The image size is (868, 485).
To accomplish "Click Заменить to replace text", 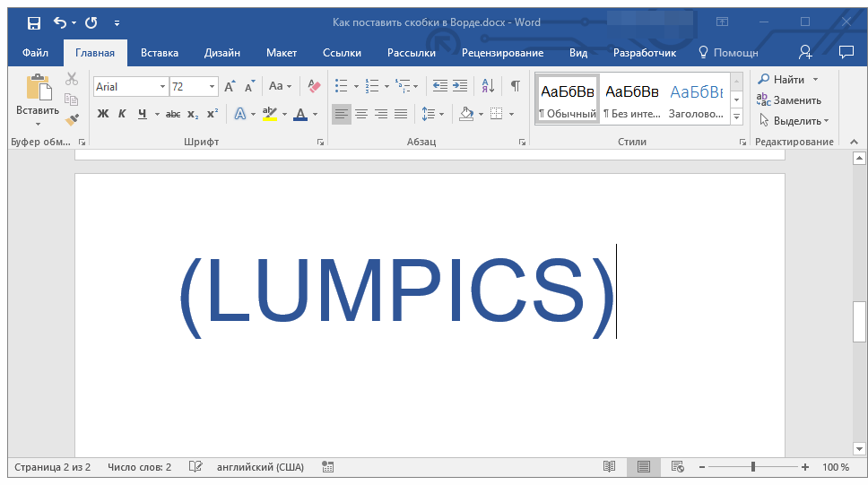I will [789, 100].
